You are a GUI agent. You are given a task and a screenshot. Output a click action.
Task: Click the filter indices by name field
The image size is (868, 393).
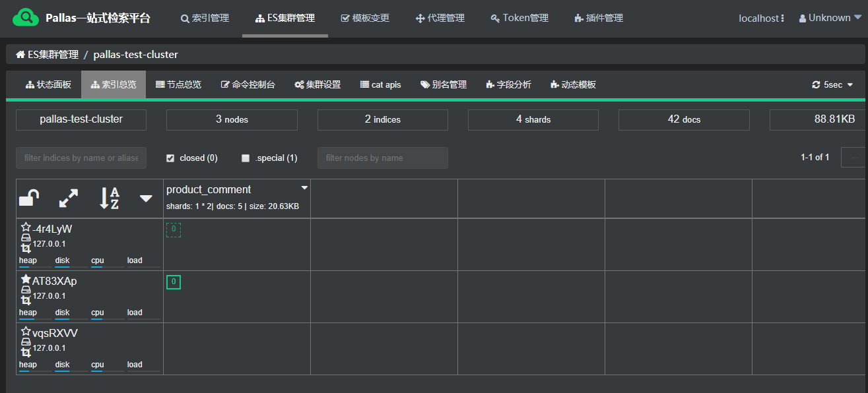pyautogui.click(x=81, y=158)
